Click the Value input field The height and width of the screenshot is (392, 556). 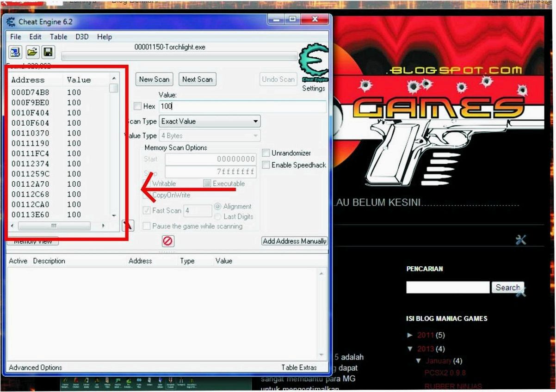click(243, 106)
